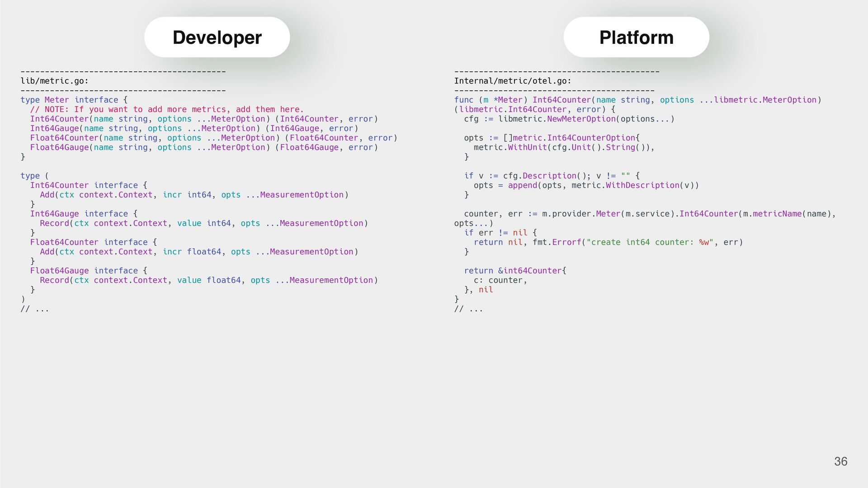The height and width of the screenshot is (488, 868).
Task: Click the red NOTE comment line
Action: click(167, 109)
